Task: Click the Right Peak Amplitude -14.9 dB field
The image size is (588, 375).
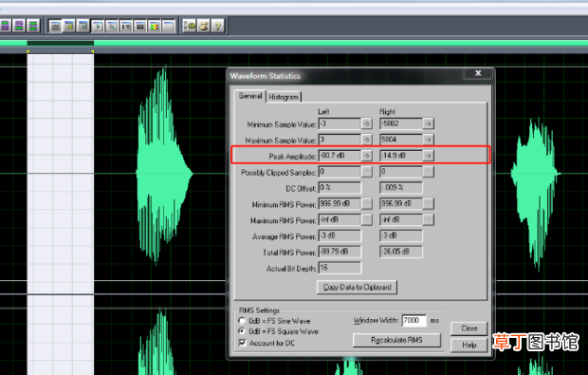Action: 401,156
